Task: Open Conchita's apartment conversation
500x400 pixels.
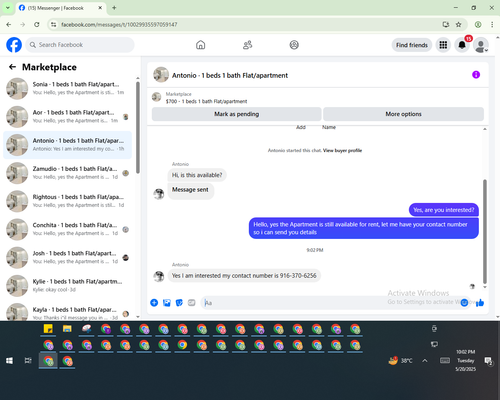Action: [67, 229]
